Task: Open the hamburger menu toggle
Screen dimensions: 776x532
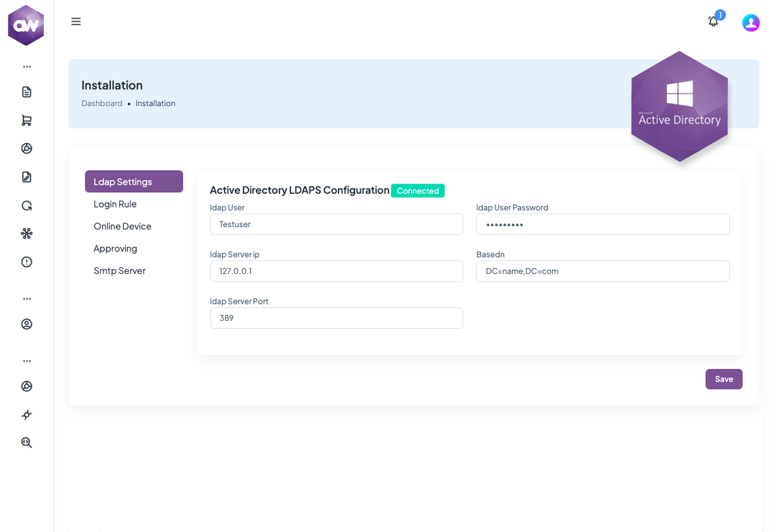Action: tap(76, 21)
